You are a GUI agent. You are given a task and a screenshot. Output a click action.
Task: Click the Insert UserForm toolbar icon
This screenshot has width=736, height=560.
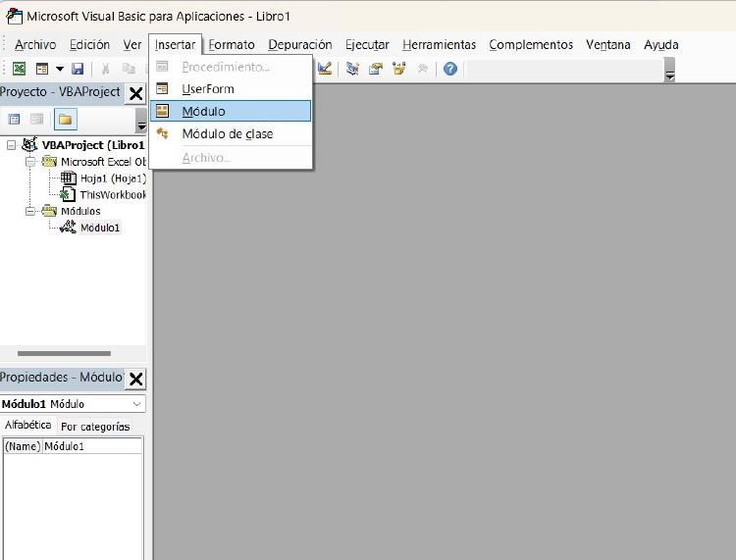click(42, 69)
